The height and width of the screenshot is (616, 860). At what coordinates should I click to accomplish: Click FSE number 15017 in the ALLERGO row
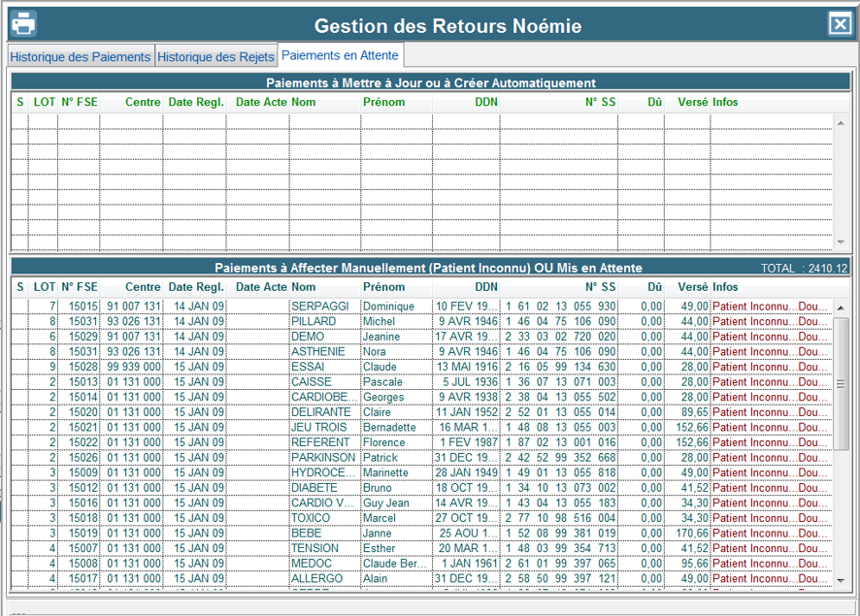[83, 579]
